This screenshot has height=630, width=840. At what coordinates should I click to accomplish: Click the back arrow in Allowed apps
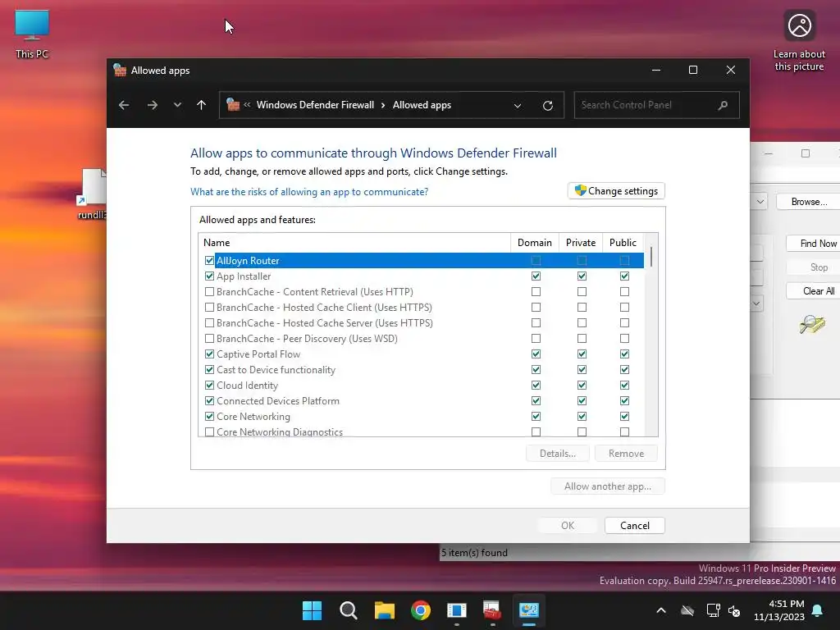point(124,105)
